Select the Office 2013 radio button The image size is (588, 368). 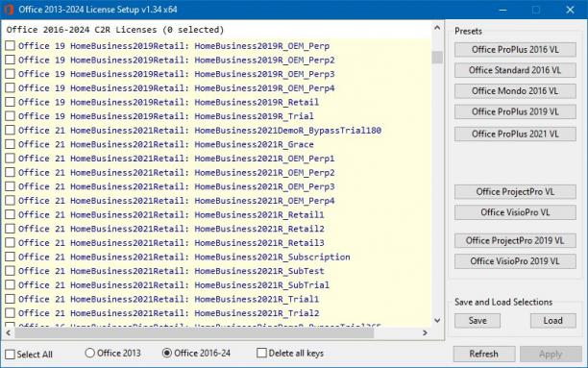[x=89, y=353]
